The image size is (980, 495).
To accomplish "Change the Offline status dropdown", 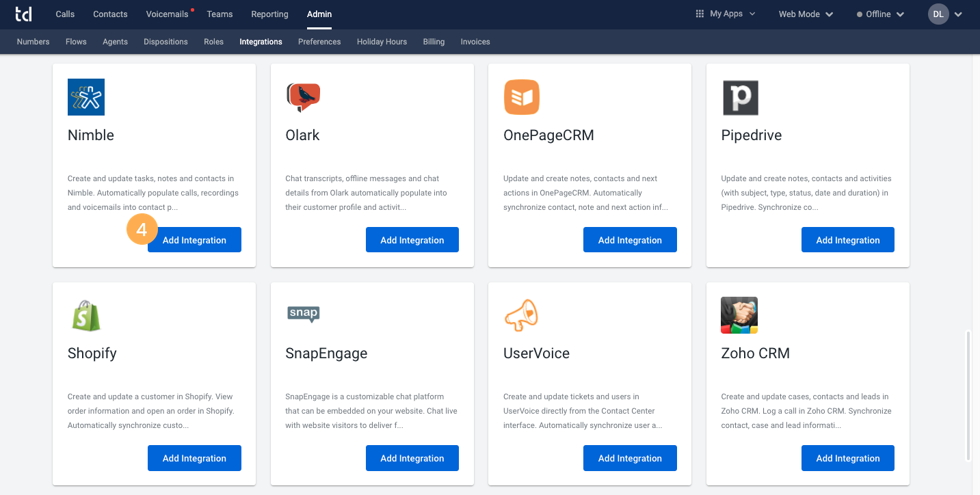I will [880, 14].
